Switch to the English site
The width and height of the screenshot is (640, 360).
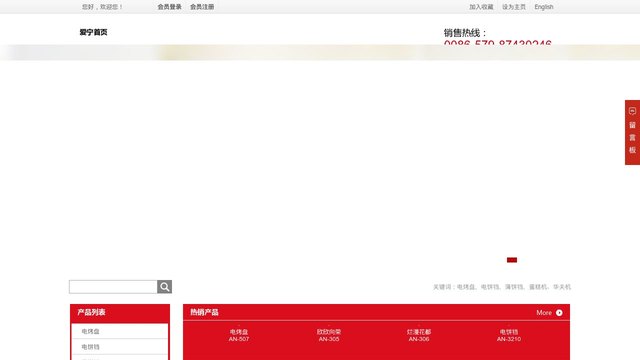pyautogui.click(x=544, y=7)
